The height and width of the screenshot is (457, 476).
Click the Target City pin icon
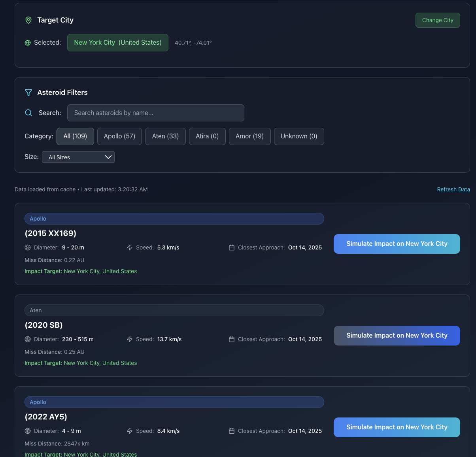tap(28, 20)
